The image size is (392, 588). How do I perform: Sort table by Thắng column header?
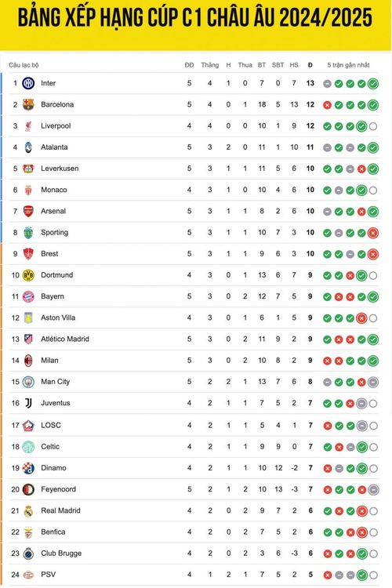[x=209, y=65]
